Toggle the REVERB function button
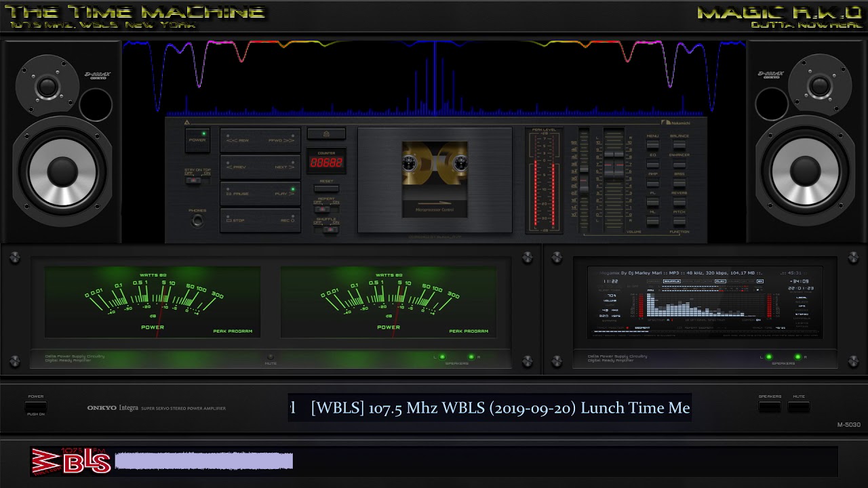 pyautogui.click(x=679, y=202)
